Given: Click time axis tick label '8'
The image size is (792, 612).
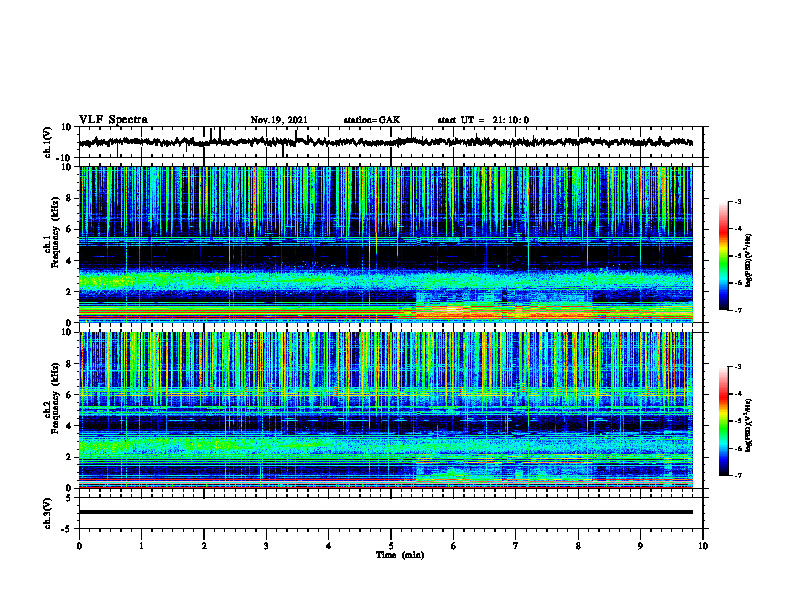Looking at the screenshot, I should click(x=578, y=546).
